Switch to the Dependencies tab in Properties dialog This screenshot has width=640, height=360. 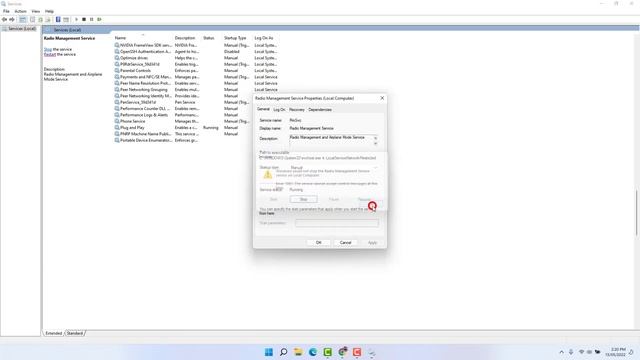[x=320, y=110]
